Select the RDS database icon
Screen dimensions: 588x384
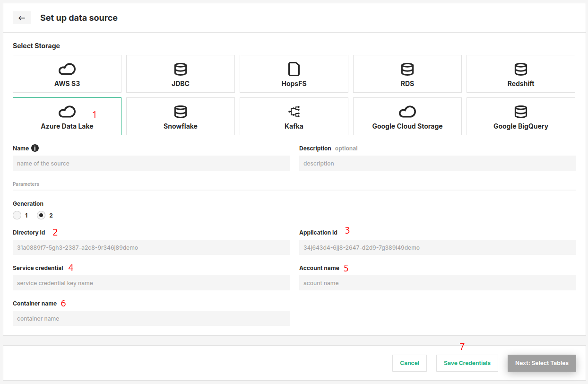(407, 70)
